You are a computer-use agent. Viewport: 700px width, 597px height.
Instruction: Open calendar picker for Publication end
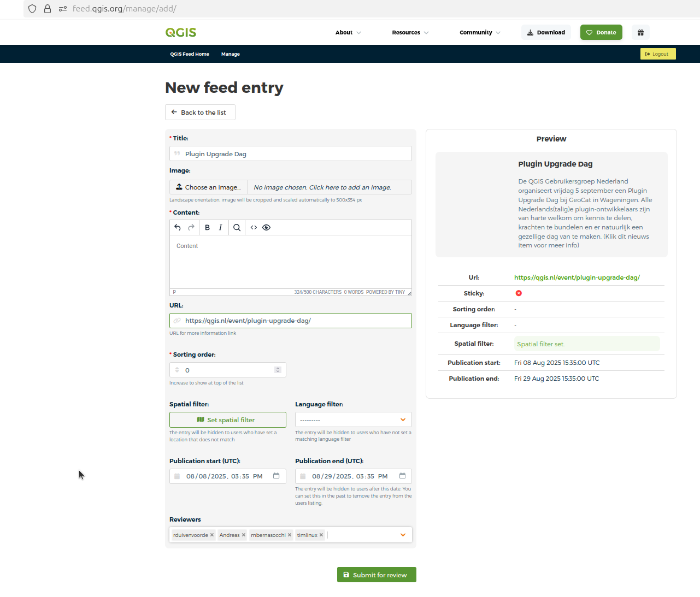tap(403, 476)
